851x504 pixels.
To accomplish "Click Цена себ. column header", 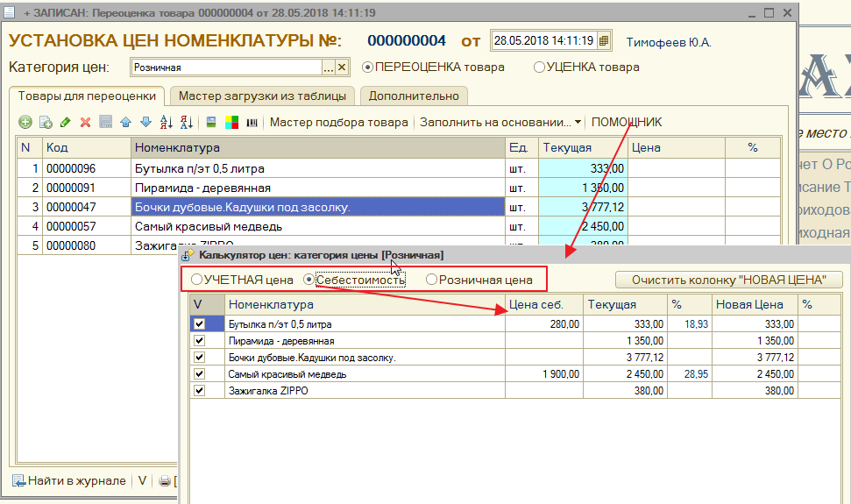I will point(543,304).
